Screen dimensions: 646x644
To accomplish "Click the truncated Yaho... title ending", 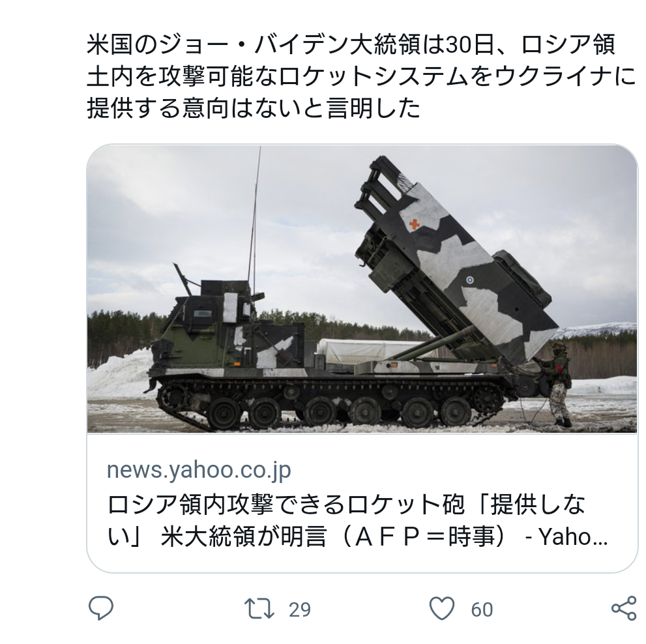I will pyautogui.click(x=573, y=537).
